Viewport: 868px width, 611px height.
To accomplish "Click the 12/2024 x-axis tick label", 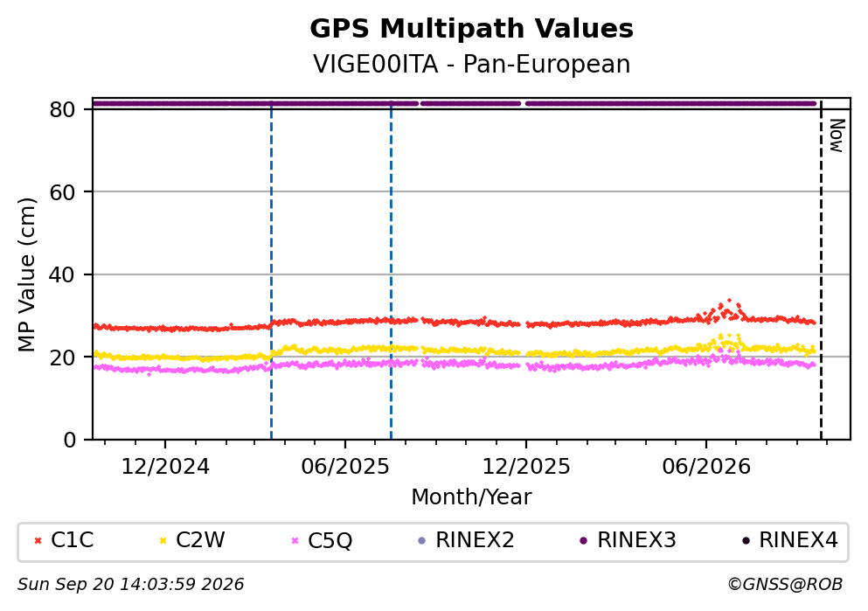I will (x=165, y=467).
